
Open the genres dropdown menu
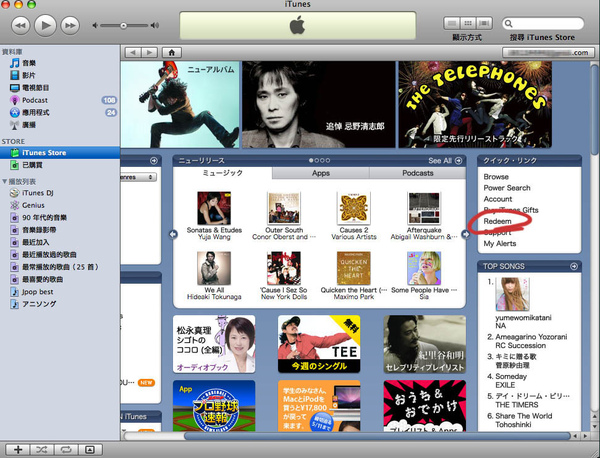pyautogui.click(x=139, y=177)
